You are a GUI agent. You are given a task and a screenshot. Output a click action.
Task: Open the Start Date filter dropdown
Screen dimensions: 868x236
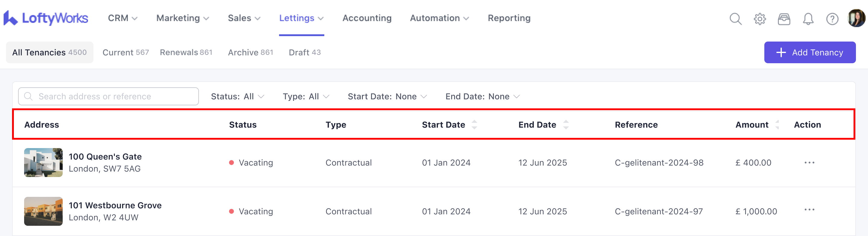coord(387,97)
